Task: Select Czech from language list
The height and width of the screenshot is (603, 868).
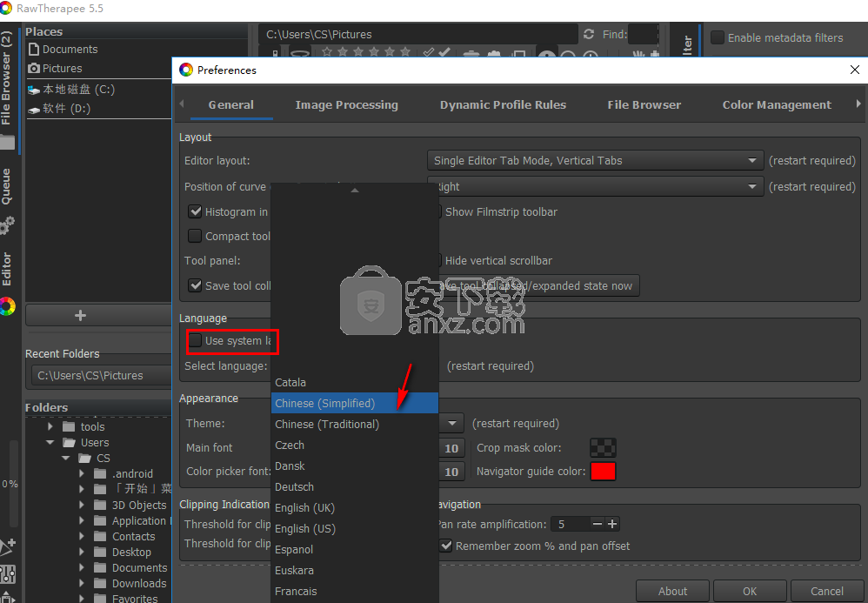Action: point(355,446)
